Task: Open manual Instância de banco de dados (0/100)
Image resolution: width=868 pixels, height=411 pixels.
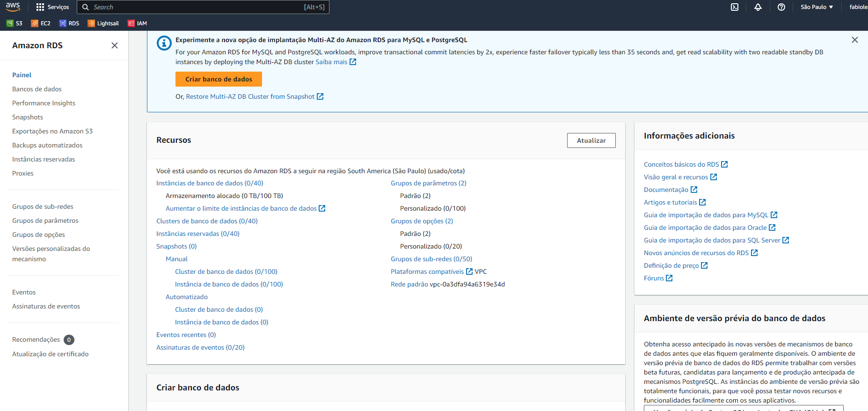Action: coord(229,284)
